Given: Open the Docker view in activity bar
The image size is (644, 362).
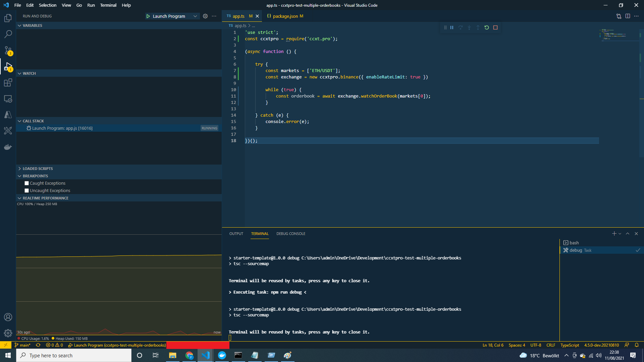Looking at the screenshot, I should click(x=8, y=147).
